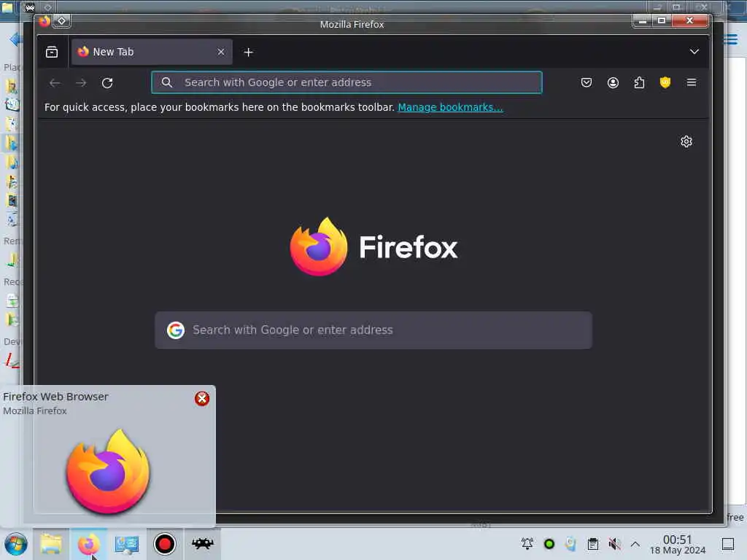Minimize the Mozilla Firefox window

pos(642,20)
